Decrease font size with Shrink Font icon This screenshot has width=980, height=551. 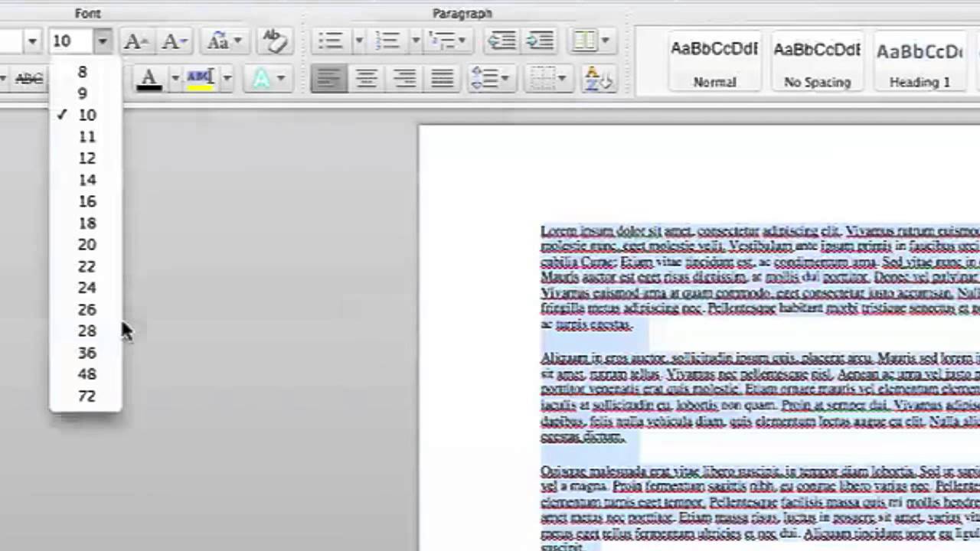175,41
